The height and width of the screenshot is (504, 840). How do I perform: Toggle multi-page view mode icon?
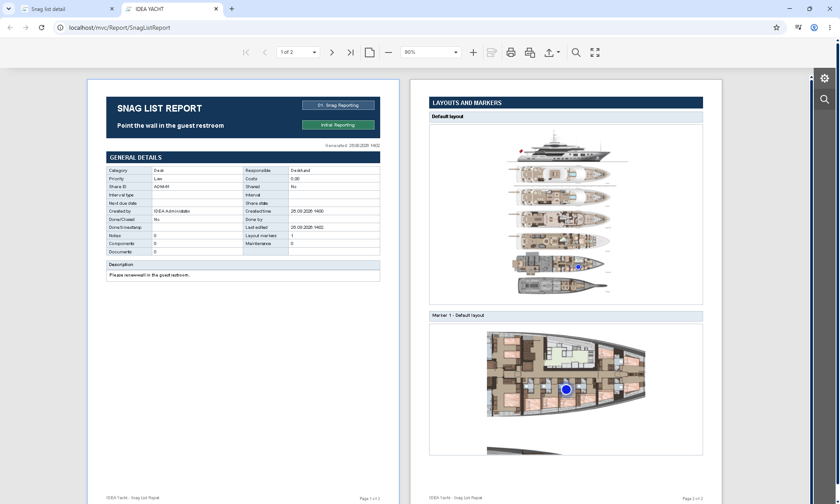tap(370, 52)
